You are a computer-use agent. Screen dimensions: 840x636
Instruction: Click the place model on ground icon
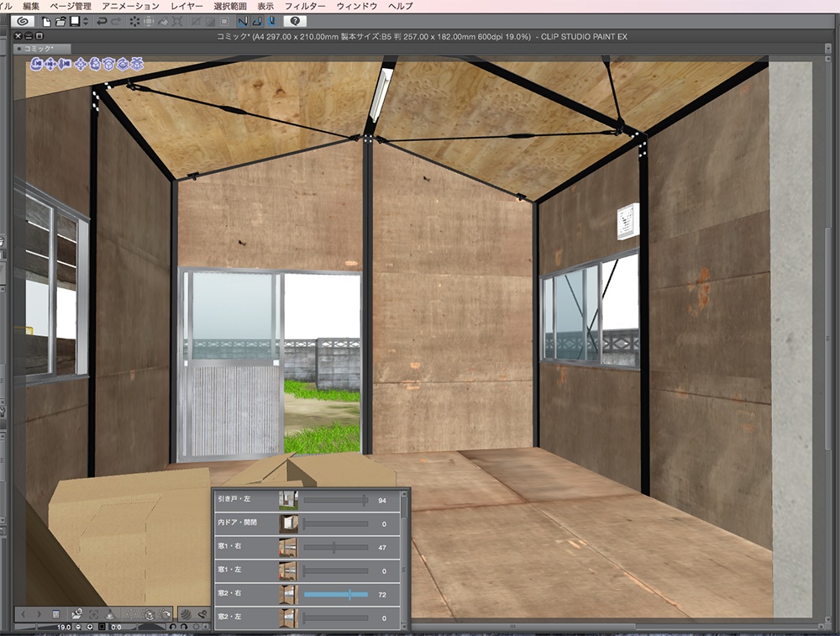click(110, 614)
